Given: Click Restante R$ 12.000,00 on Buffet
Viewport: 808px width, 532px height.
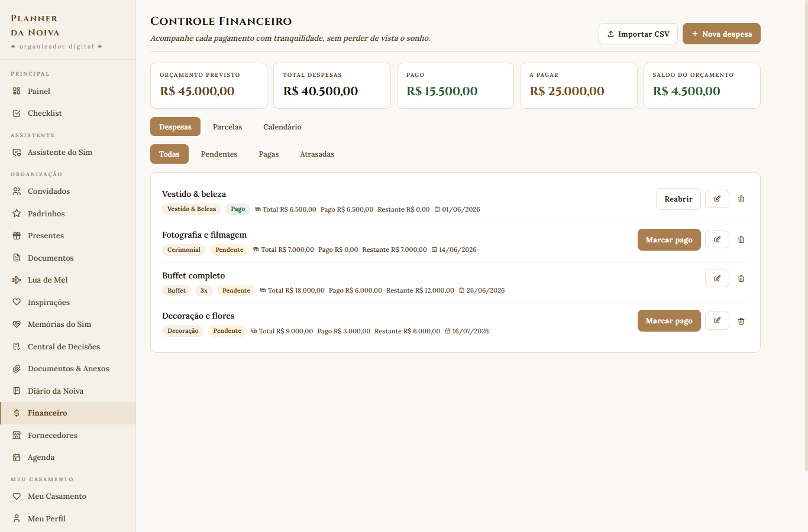Looking at the screenshot, I should pyautogui.click(x=420, y=290).
